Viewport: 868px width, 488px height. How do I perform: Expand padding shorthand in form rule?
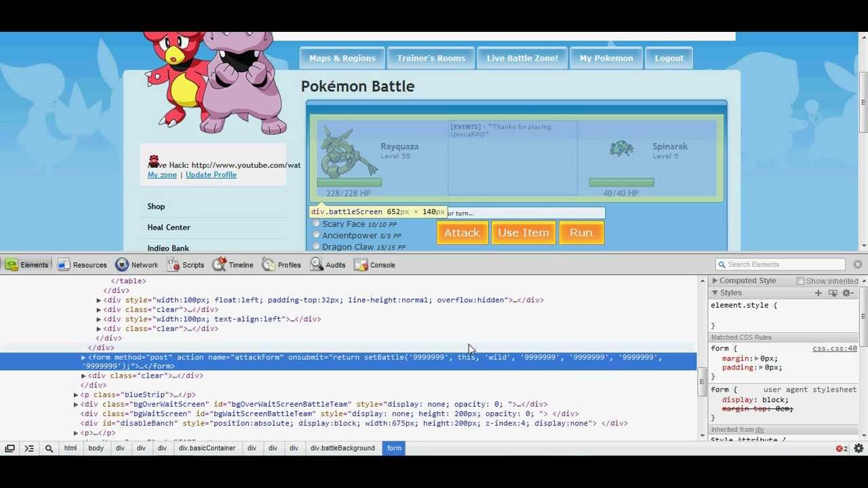click(x=761, y=367)
